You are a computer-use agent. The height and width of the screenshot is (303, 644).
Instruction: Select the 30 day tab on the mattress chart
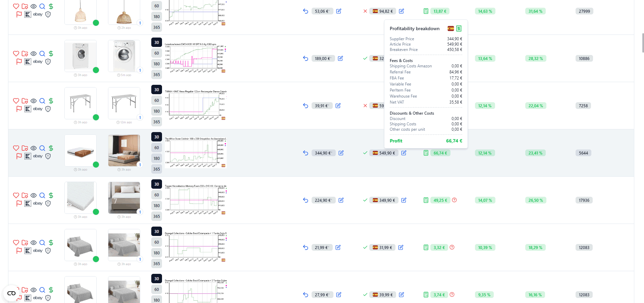[x=157, y=137]
